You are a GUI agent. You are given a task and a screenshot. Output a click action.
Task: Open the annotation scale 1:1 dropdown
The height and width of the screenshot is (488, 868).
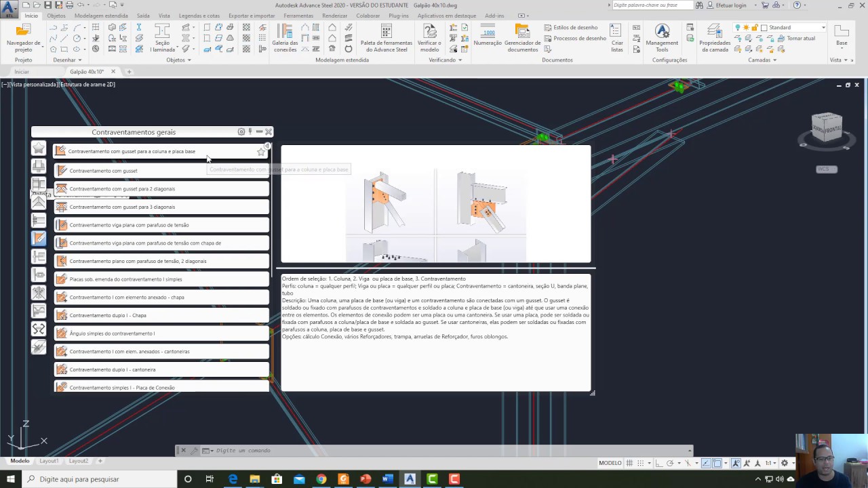pos(772,463)
